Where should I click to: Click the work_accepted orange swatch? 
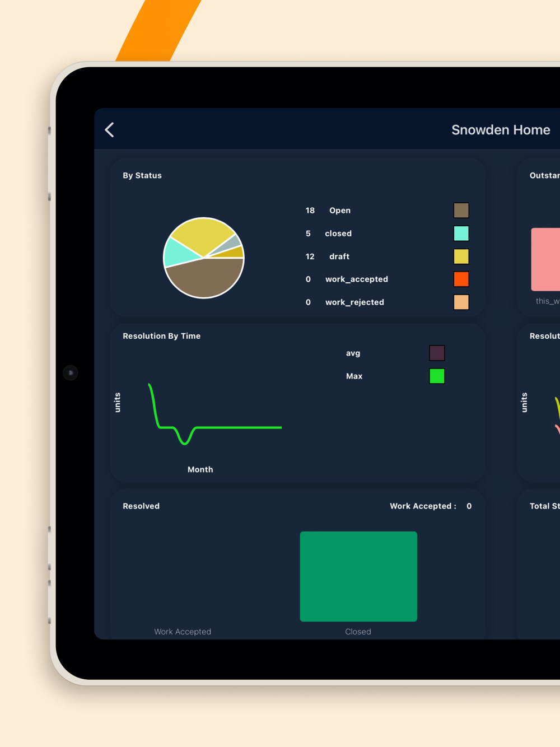pyautogui.click(x=461, y=279)
